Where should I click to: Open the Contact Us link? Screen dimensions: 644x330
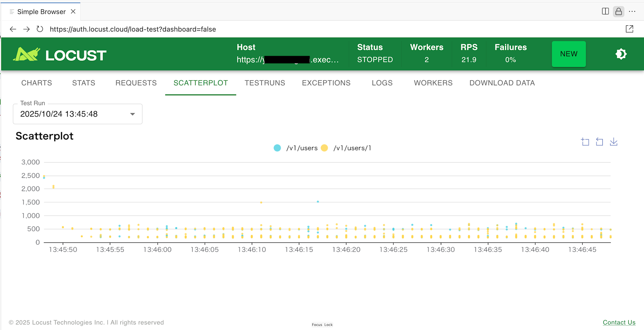click(619, 322)
